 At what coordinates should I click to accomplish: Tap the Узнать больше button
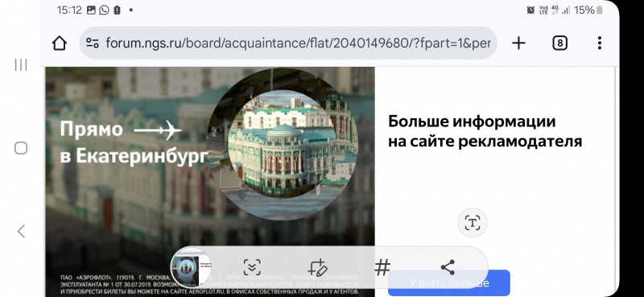(x=449, y=283)
